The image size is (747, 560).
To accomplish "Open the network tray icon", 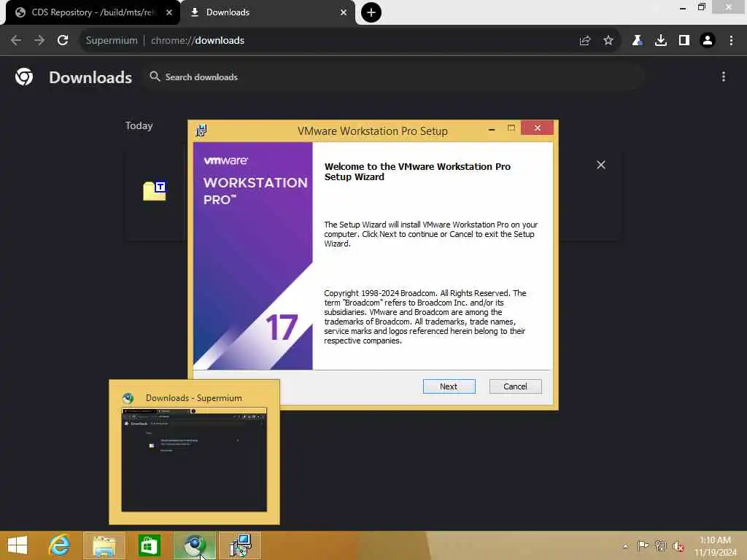I will 660,545.
